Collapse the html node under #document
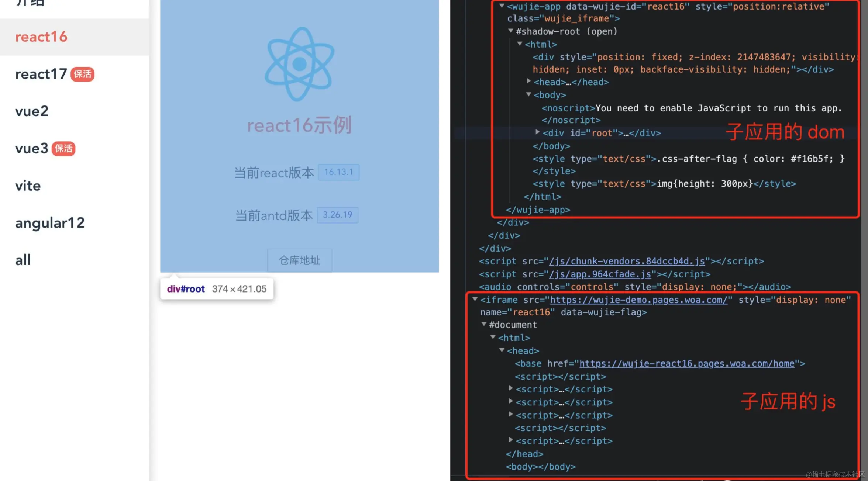Viewport: 868px width, 481px height. tap(493, 337)
